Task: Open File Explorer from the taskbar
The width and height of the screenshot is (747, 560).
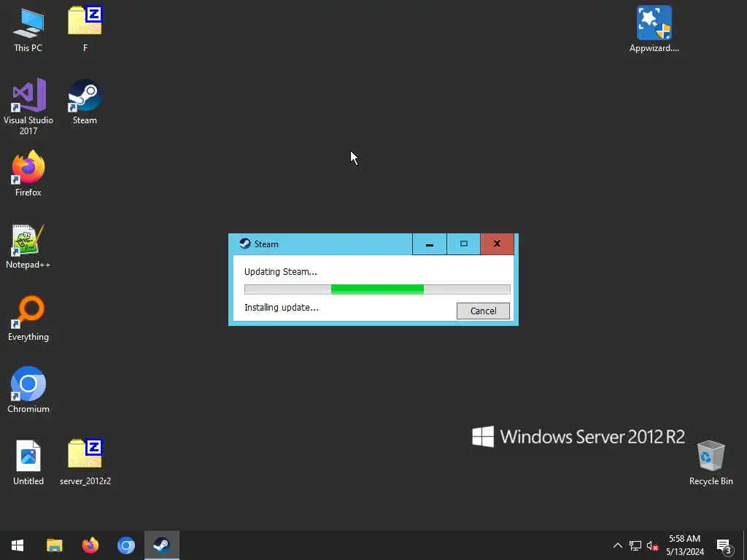Action: pos(54,545)
